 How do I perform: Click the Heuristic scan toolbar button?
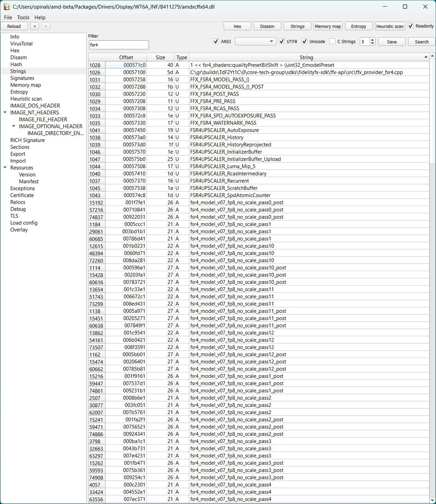pos(389,26)
